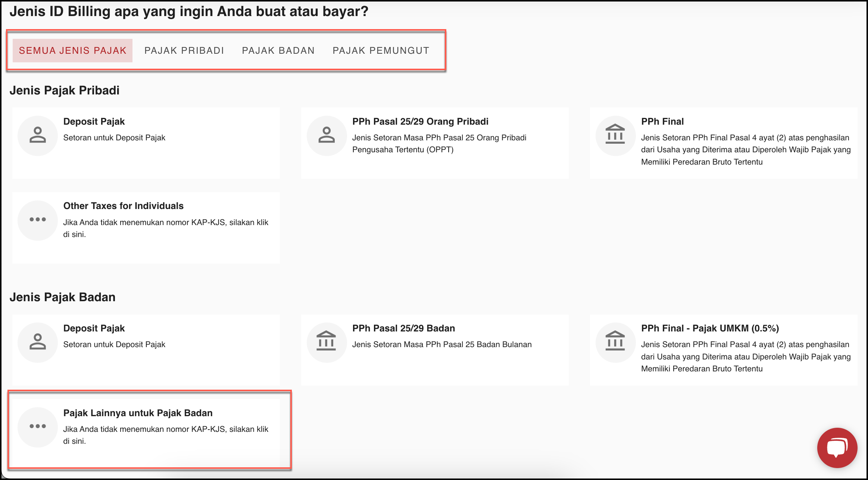Open the PAJAK BADAN tab
The height and width of the screenshot is (480, 868).
pyautogui.click(x=278, y=50)
